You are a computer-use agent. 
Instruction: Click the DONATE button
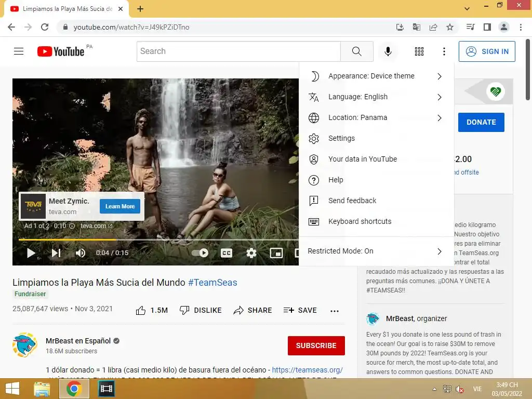coord(481,122)
